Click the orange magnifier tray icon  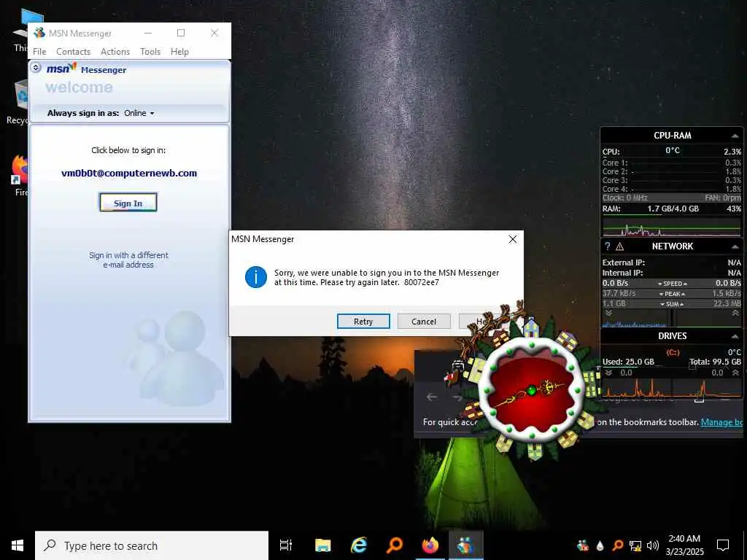[x=617, y=545]
